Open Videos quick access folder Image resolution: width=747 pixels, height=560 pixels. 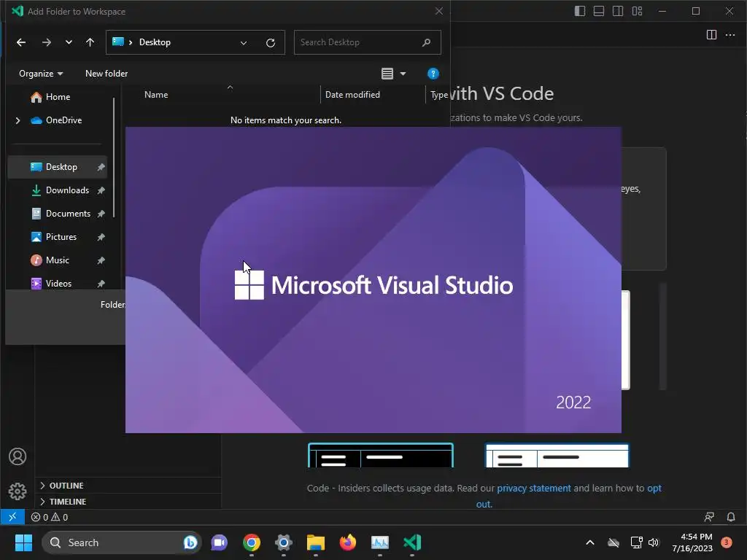(58, 284)
